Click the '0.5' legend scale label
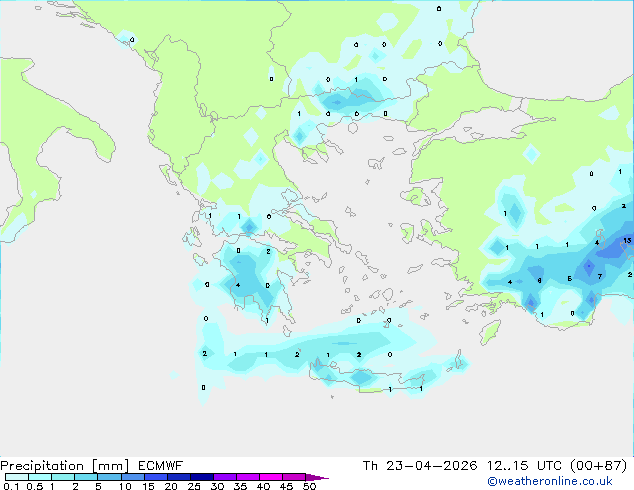The width and height of the screenshot is (634, 490). tap(35, 486)
